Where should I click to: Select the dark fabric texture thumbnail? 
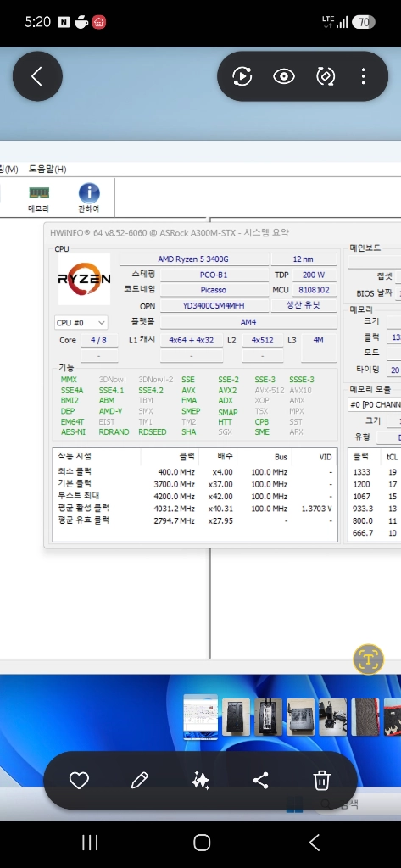pyautogui.click(x=365, y=717)
